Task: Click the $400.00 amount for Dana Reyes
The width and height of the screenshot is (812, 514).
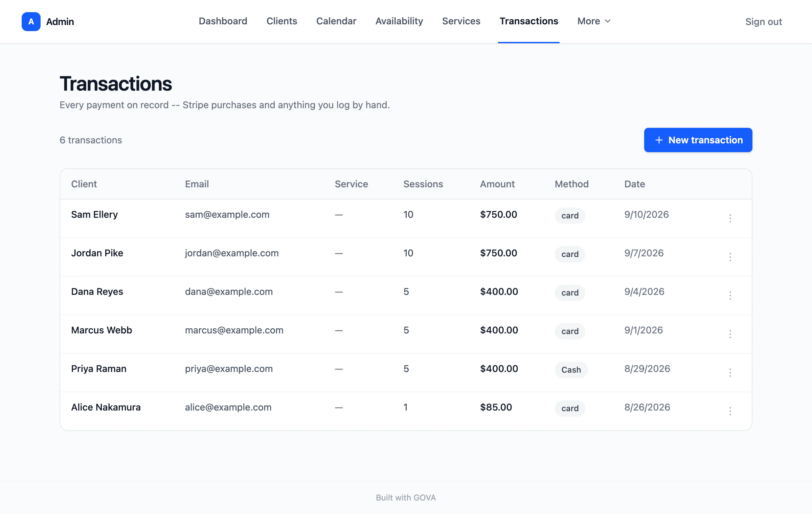Action: (x=499, y=291)
